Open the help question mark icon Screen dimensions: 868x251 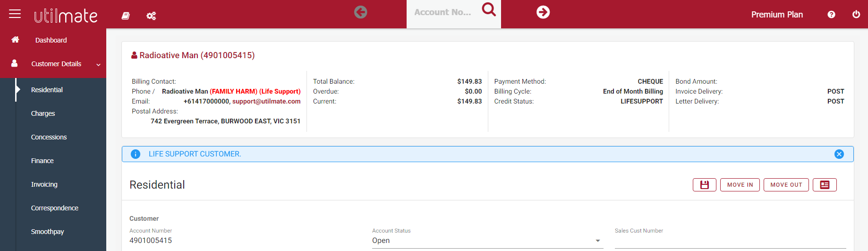831,15
